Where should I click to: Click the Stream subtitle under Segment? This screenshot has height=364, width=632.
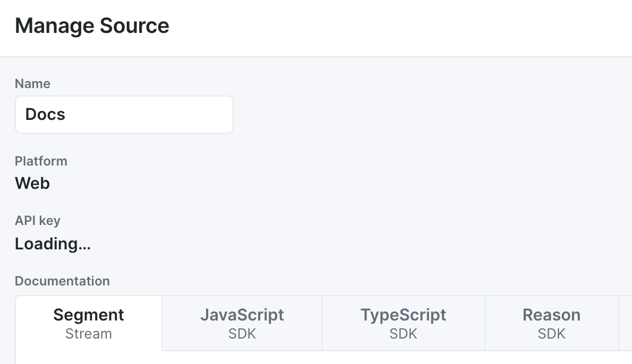click(88, 334)
